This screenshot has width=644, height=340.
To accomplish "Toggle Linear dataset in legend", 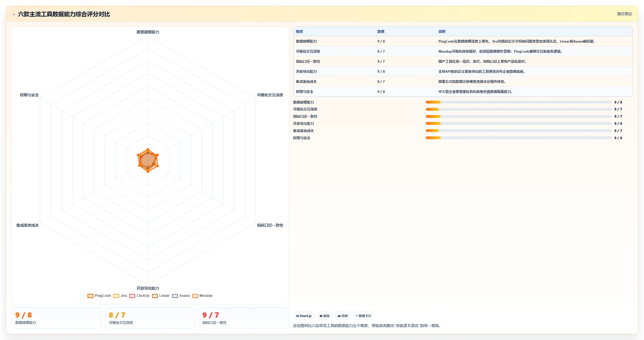I will (161, 296).
